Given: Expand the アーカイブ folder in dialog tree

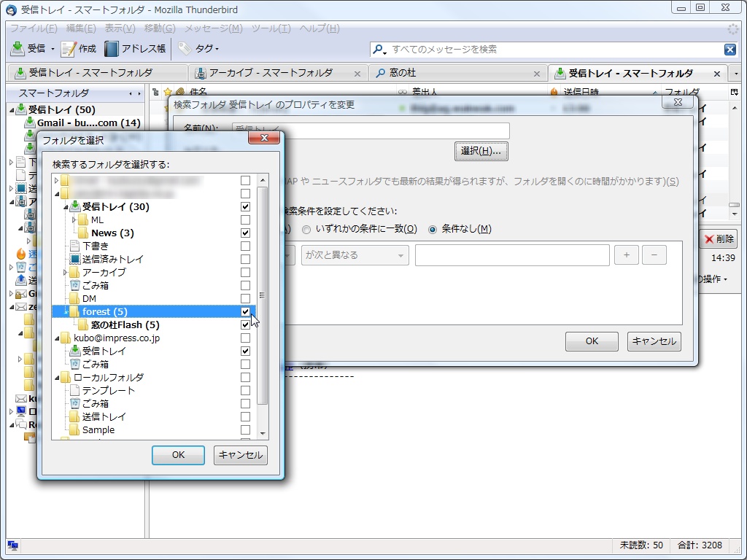Looking at the screenshot, I should pyautogui.click(x=65, y=273).
